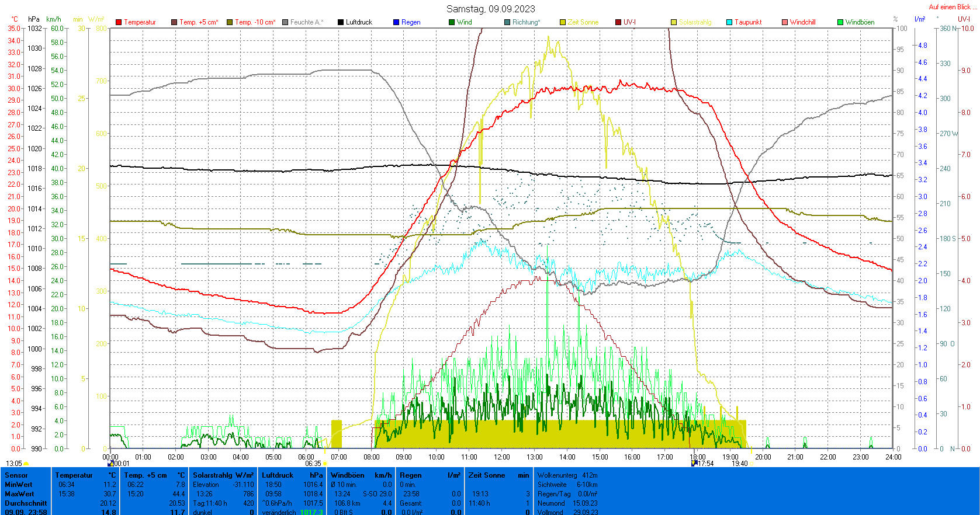Click the min temperature value 11.2
The height and width of the screenshot is (515, 980).
(x=110, y=485)
